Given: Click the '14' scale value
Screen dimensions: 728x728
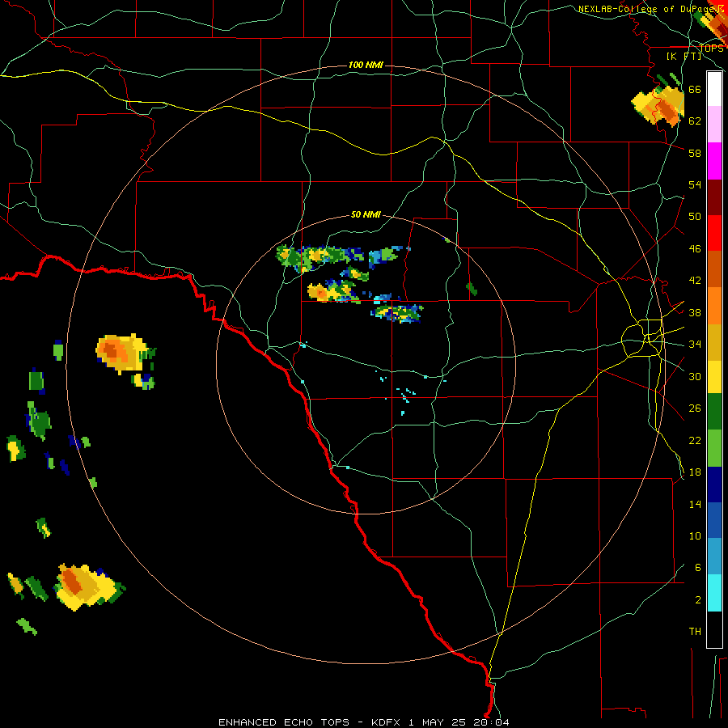Looking at the screenshot, I should pos(695,505).
